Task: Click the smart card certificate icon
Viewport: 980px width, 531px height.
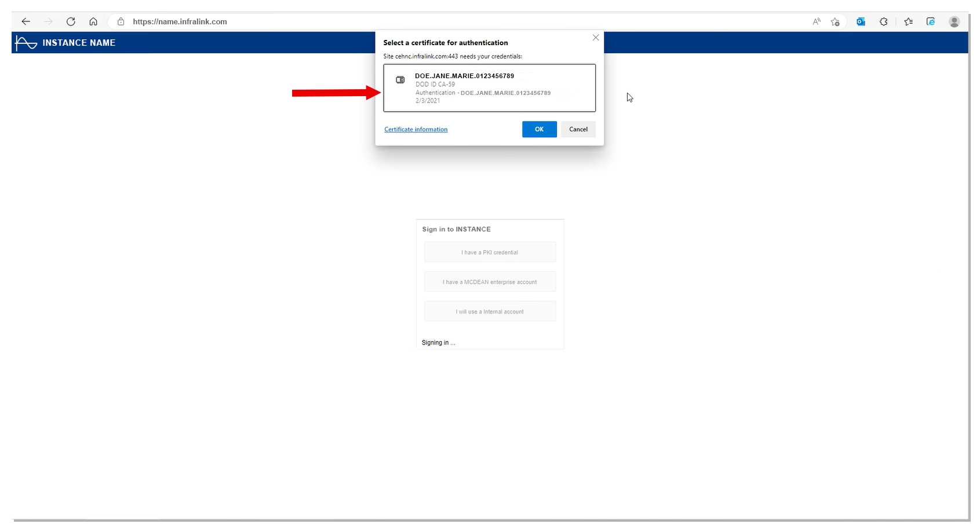Action: tap(400, 80)
